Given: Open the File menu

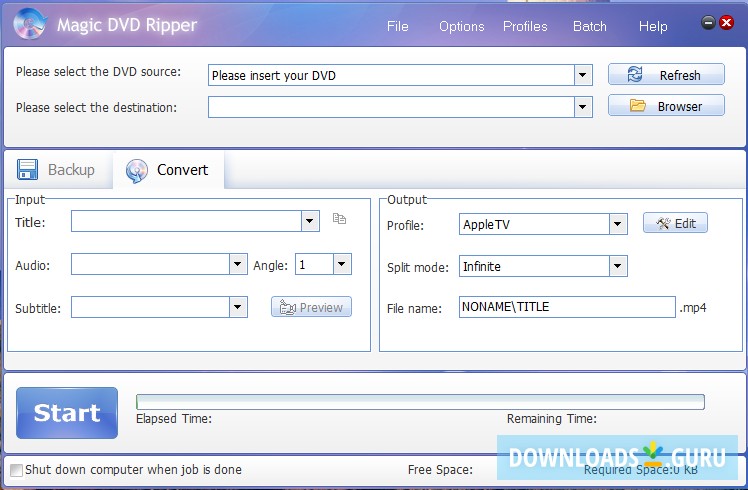Looking at the screenshot, I should pos(397,26).
